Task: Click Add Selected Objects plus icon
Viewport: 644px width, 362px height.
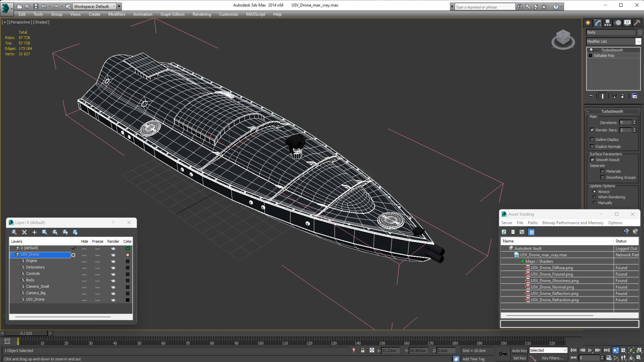Action: pyautogui.click(x=35, y=232)
